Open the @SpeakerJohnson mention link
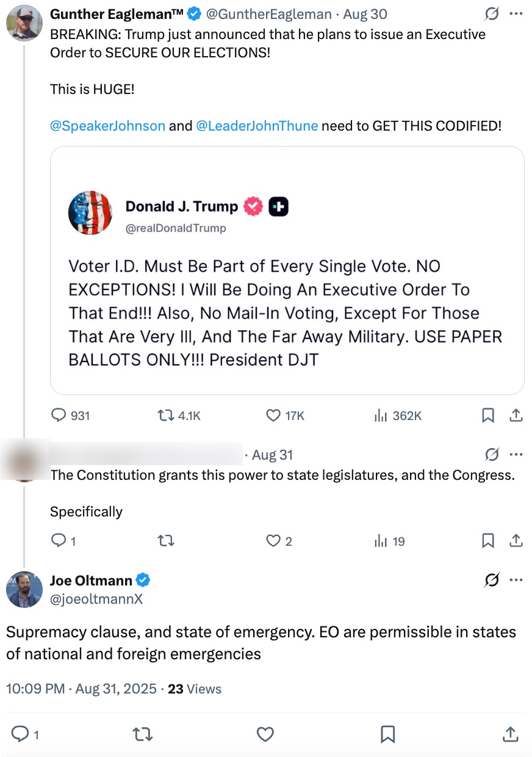This screenshot has width=532, height=757. click(107, 126)
